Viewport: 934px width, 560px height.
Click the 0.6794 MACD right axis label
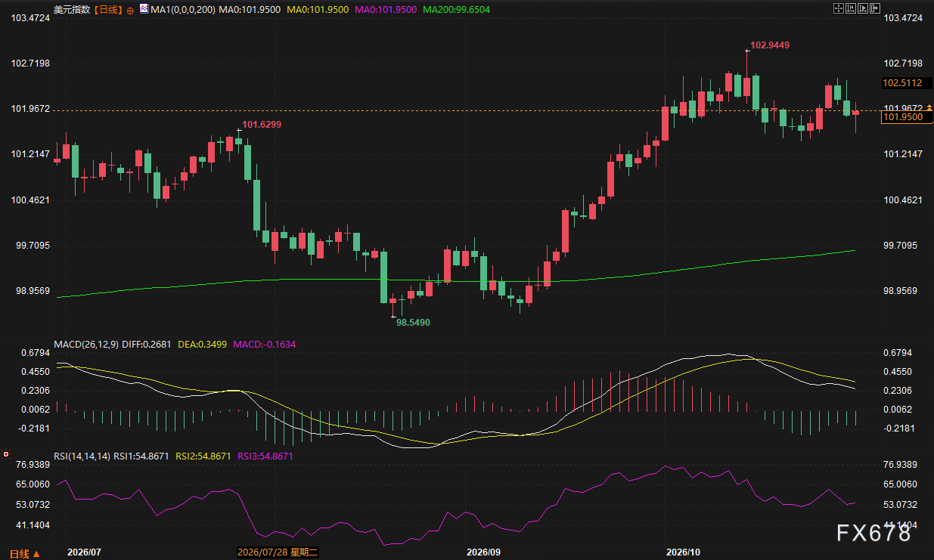[x=900, y=353]
